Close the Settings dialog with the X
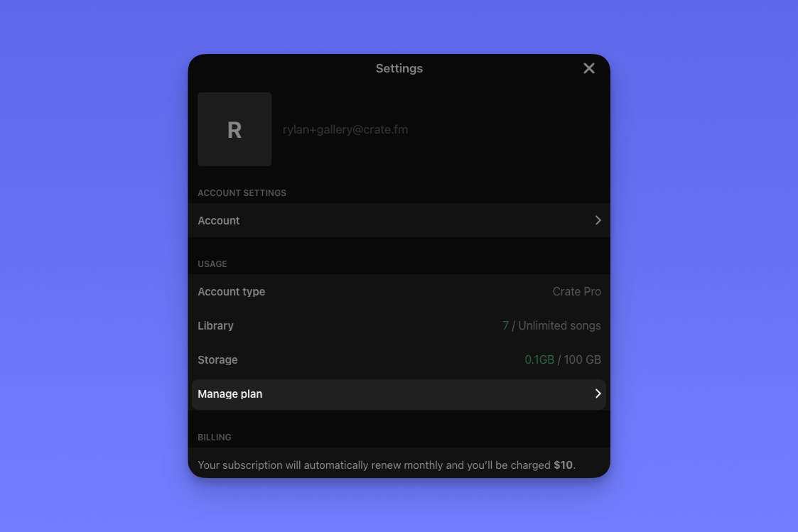 coord(589,68)
